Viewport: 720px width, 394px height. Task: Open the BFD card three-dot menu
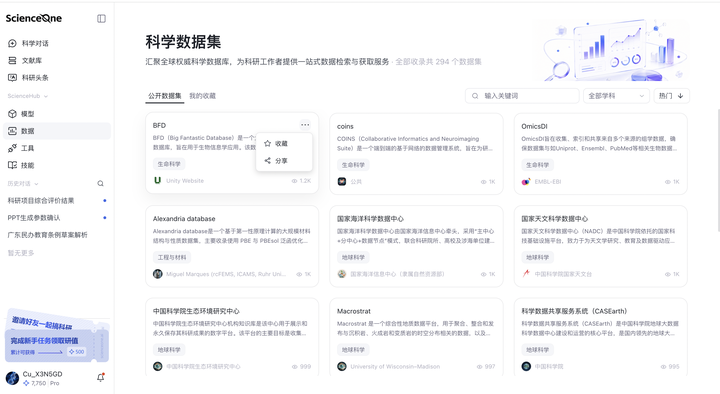click(x=305, y=124)
